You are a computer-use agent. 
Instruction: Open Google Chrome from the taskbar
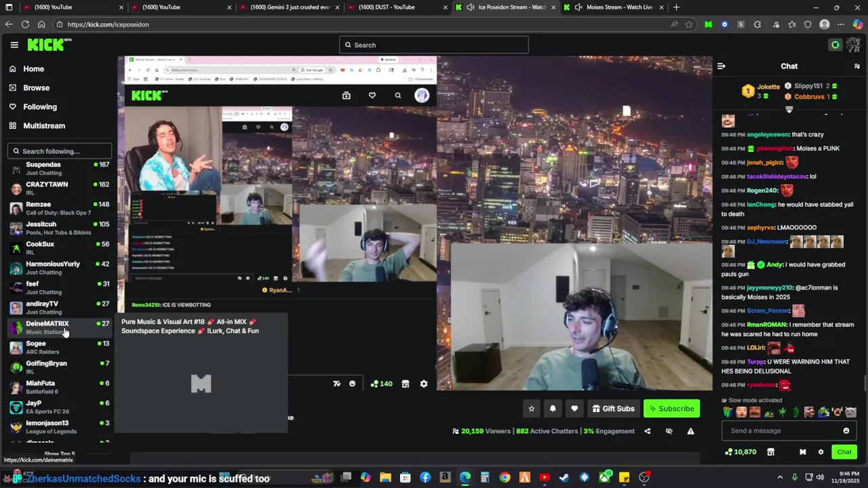(x=505, y=477)
